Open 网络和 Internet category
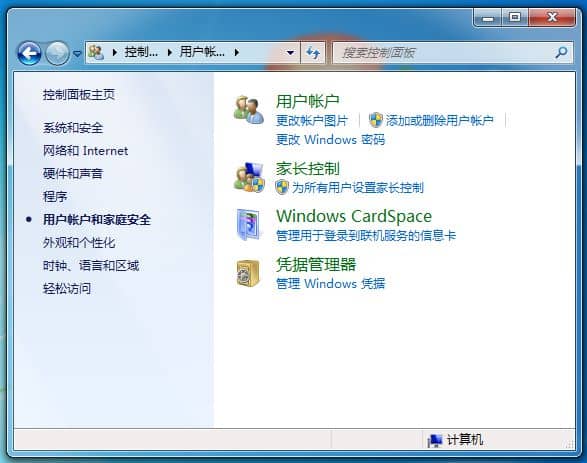 click(85, 151)
